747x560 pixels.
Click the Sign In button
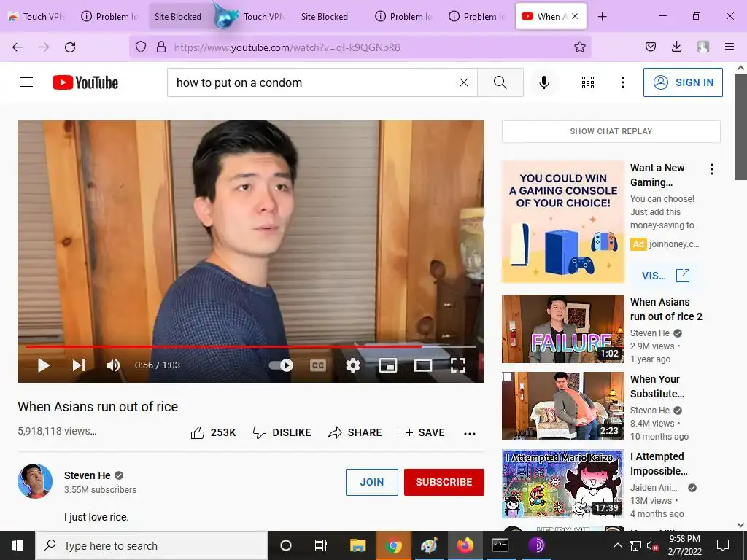(683, 82)
